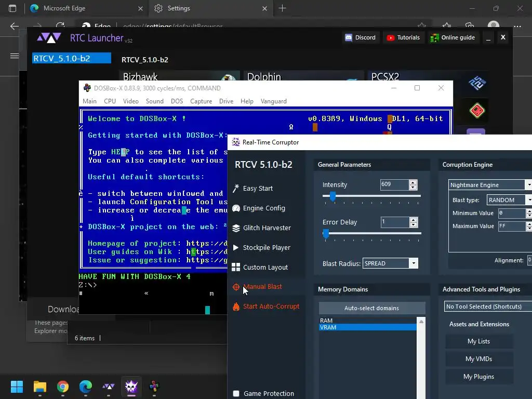Screen dimensions: 532x399
Task: Open the Online guide in RTC Launcher
Action: (x=453, y=37)
